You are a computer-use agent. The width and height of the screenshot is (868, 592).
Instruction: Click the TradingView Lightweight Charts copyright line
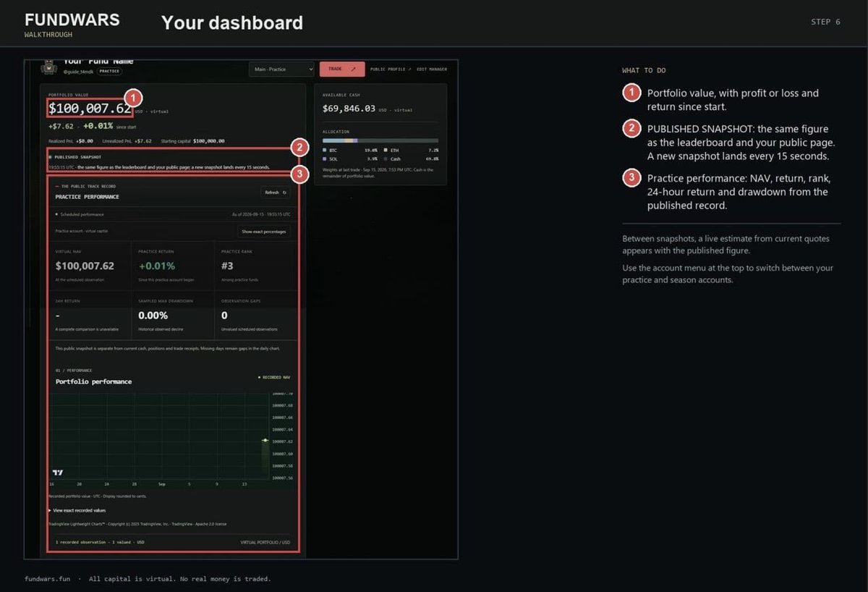(x=137, y=523)
